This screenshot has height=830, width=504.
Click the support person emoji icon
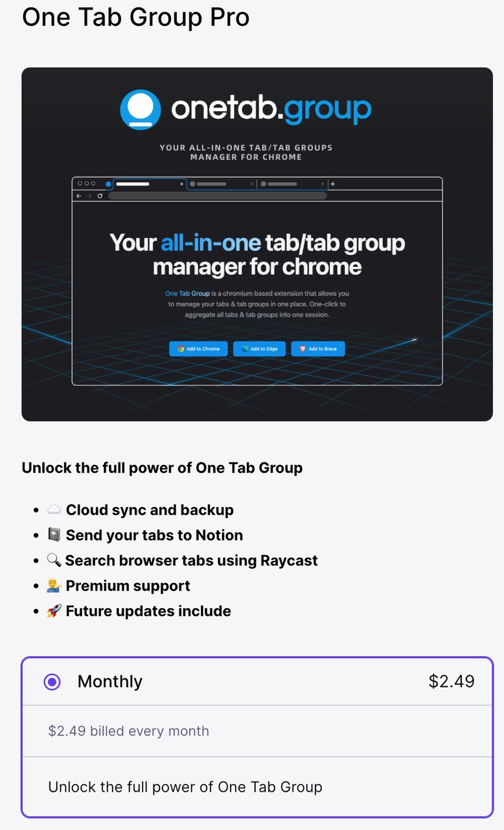54,586
